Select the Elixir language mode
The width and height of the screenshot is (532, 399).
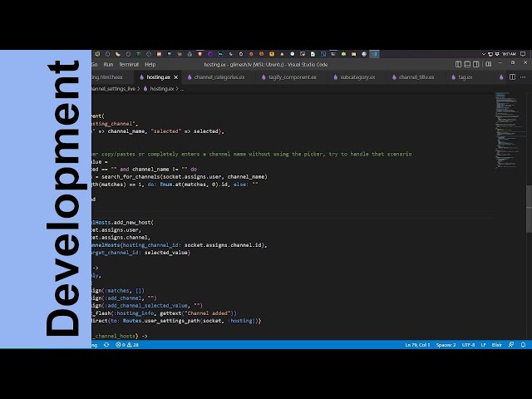(497, 345)
